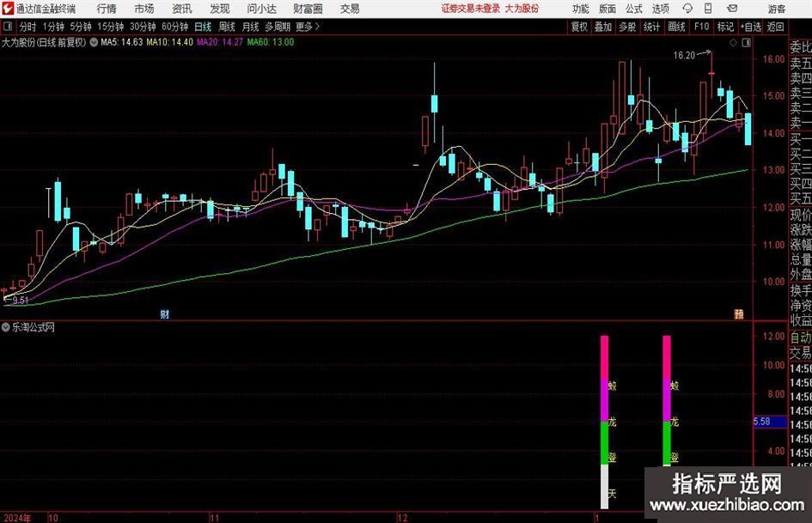Click the Tongdaxin red logo icon
The width and height of the screenshot is (812, 523).
tap(8, 9)
